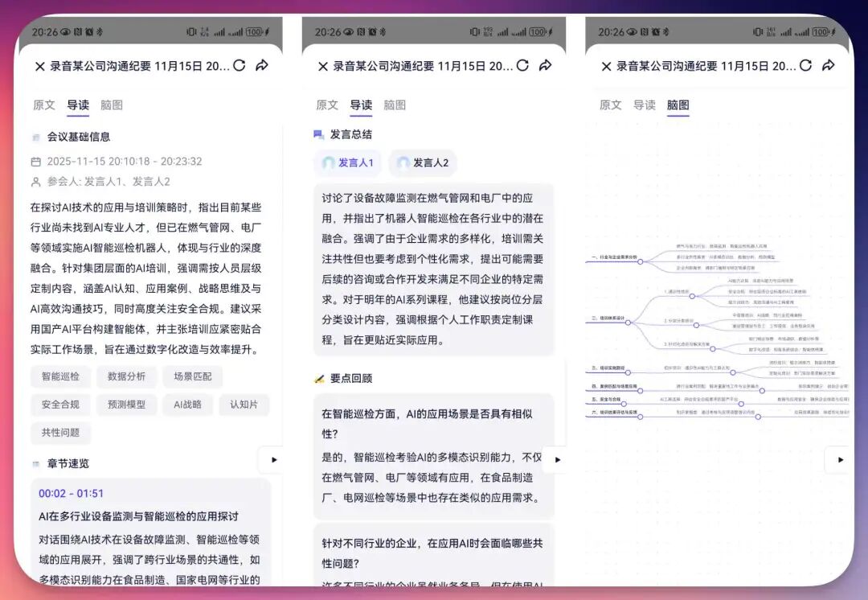Click the question 在智能巡检方面,AI的应用场景是否具有相似性?
The image size is (868, 600).
click(x=428, y=424)
